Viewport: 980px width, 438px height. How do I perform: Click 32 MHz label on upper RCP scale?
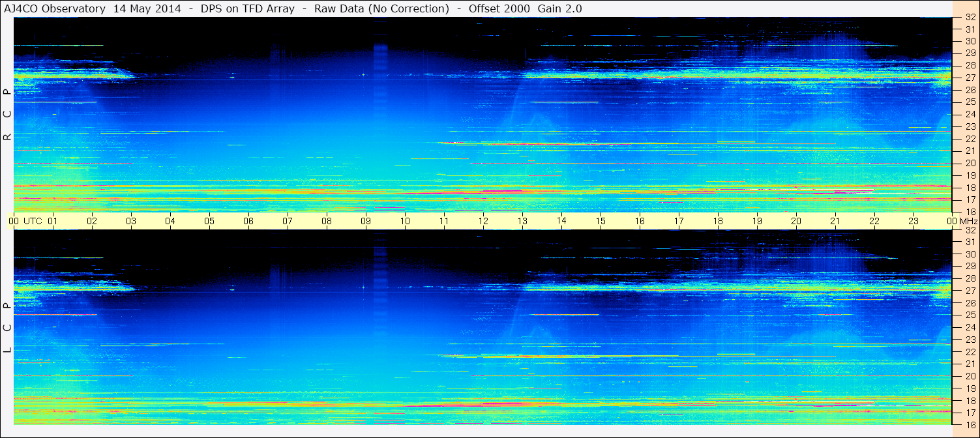(x=970, y=18)
